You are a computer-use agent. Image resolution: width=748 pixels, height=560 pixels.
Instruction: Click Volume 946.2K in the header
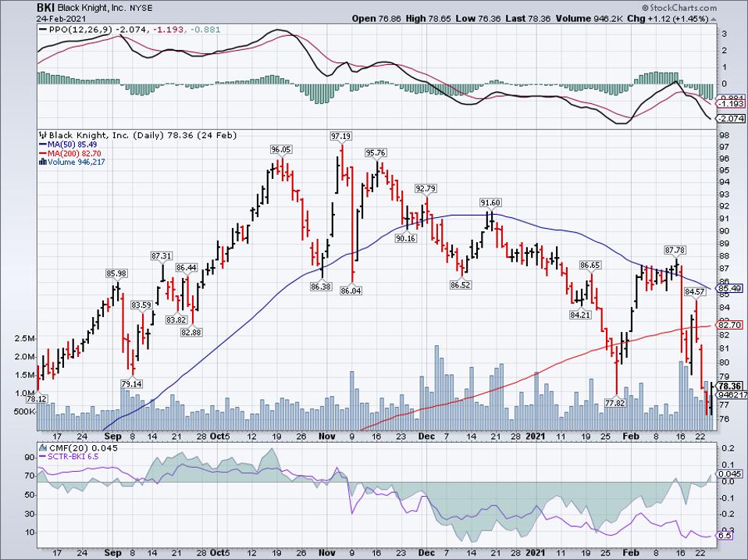(589, 19)
